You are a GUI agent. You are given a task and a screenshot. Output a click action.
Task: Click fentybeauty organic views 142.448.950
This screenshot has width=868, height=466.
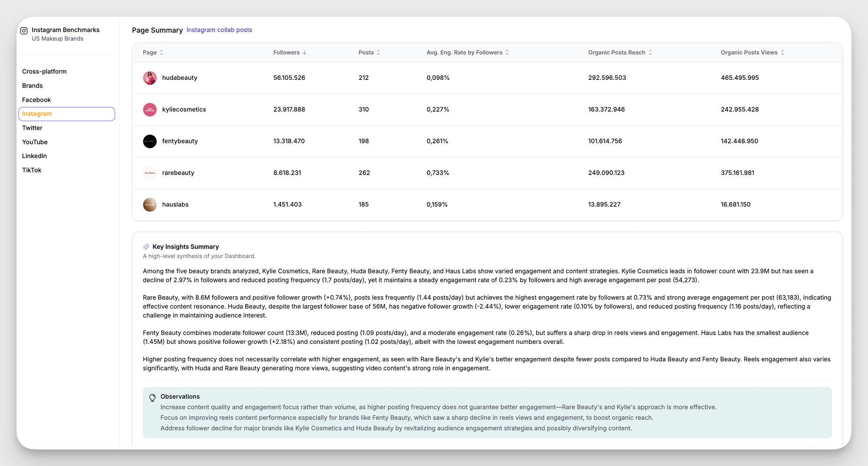740,141
